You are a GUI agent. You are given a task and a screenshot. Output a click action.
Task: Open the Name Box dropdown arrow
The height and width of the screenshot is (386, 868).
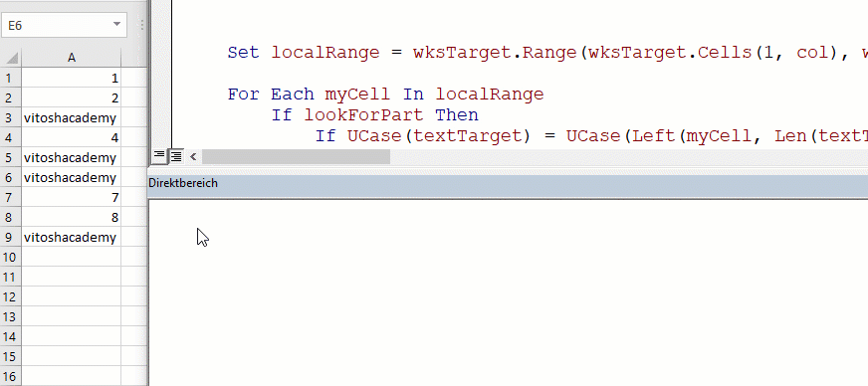(x=116, y=25)
